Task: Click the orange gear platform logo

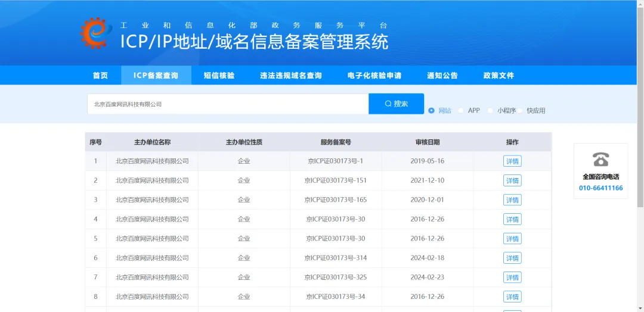Action: 95,33
